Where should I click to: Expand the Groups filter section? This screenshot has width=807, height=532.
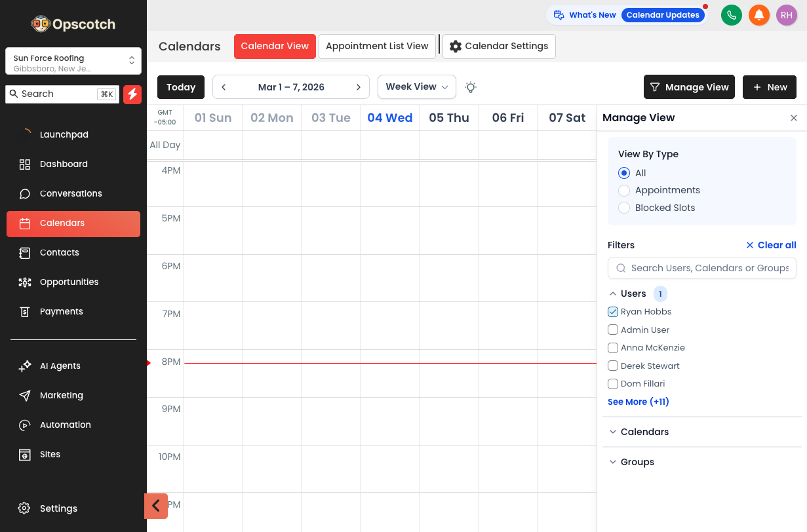[637, 462]
